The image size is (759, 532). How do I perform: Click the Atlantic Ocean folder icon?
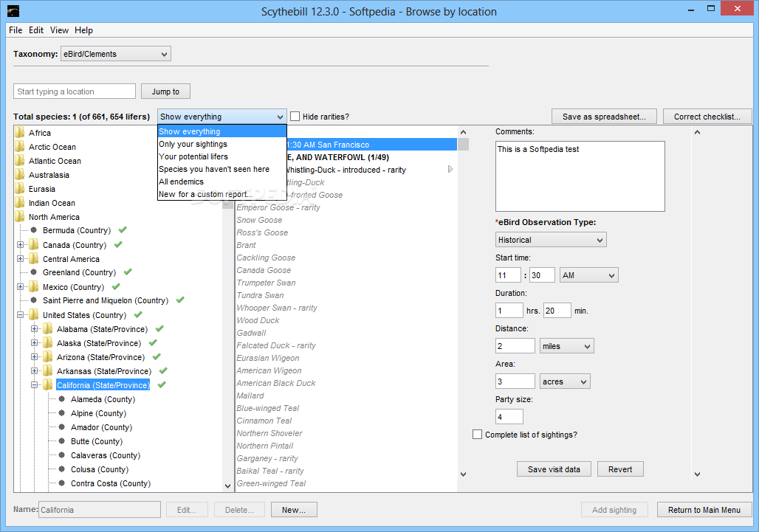19,161
